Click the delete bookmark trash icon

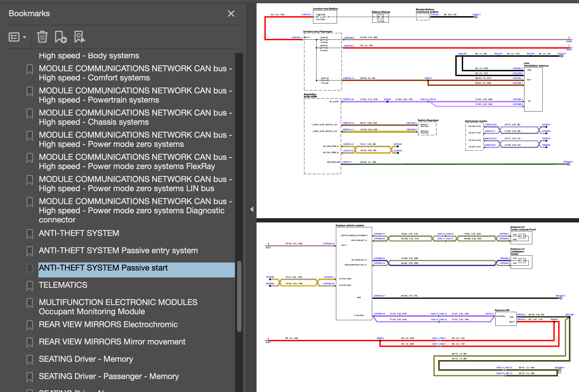(x=42, y=37)
